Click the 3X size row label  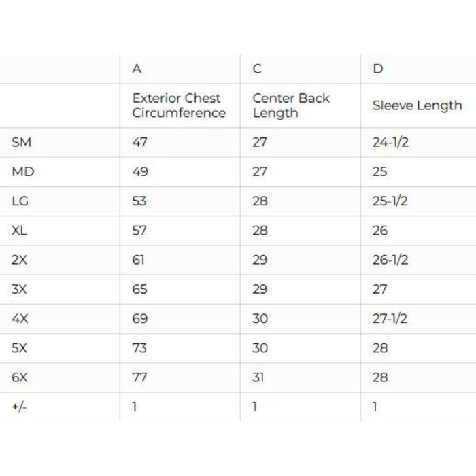[x=20, y=289]
